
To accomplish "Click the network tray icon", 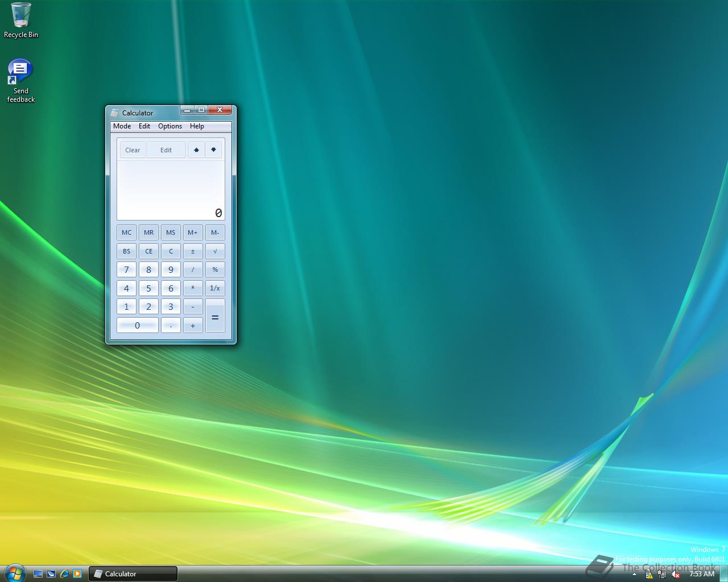I will click(662, 575).
